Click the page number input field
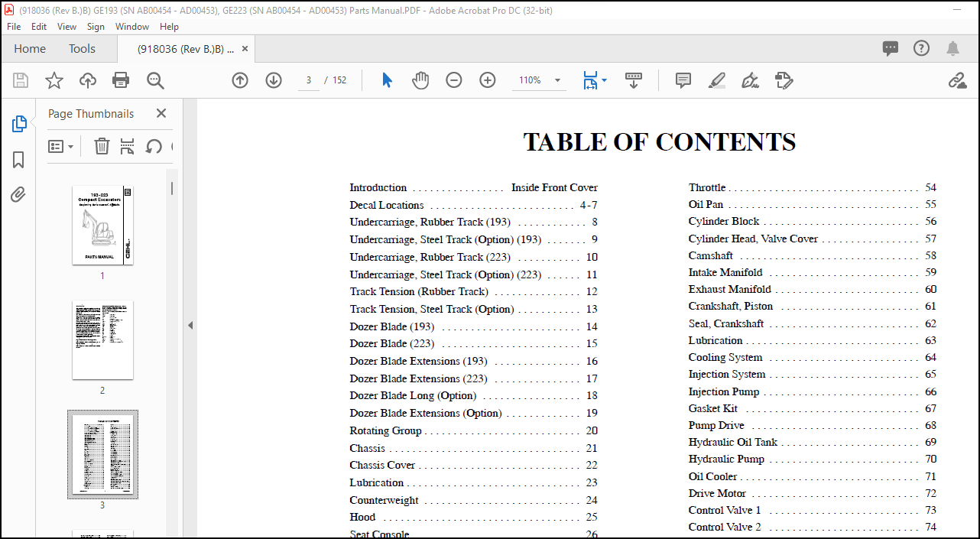 click(x=308, y=80)
